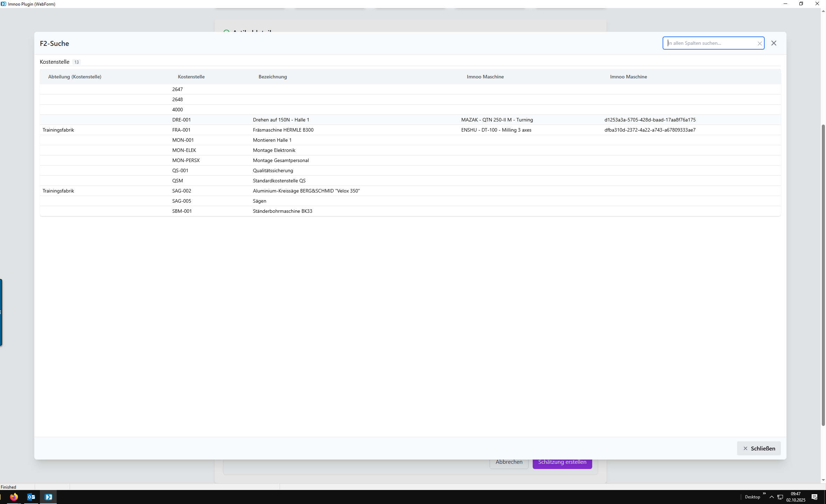This screenshot has height=504, width=826.
Task: Click the network status tray icon
Action: coord(780,497)
